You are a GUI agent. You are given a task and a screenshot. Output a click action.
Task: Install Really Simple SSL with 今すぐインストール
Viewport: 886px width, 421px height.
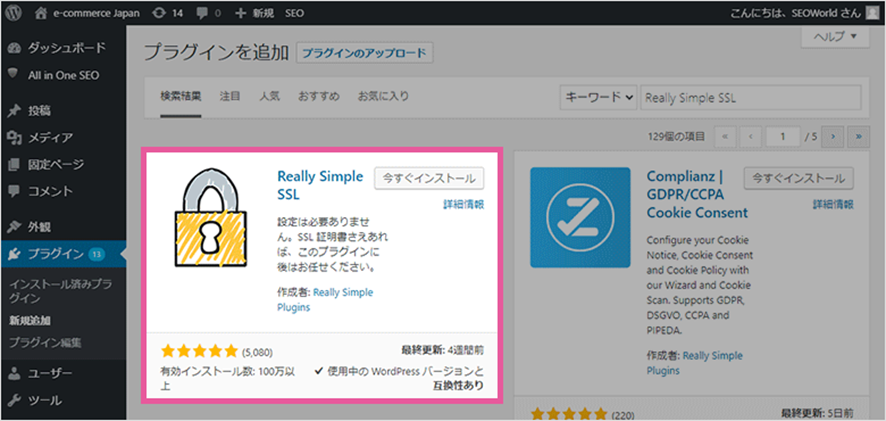(x=429, y=177)
